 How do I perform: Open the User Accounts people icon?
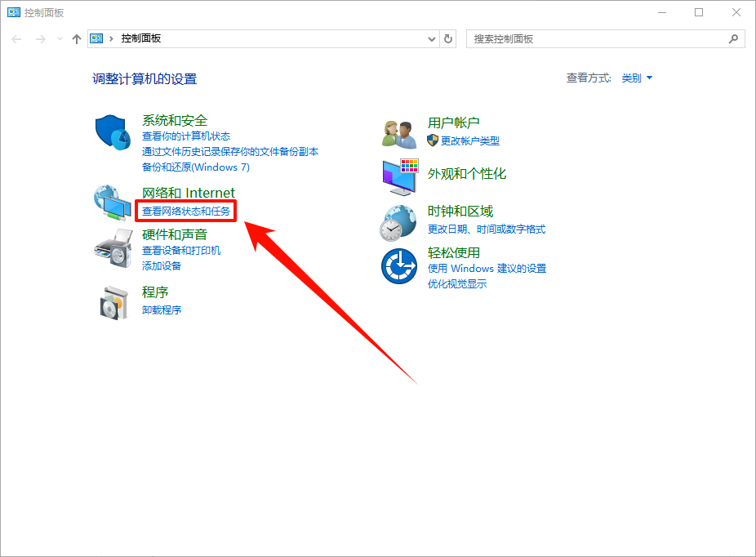click(x=399, y=135)
